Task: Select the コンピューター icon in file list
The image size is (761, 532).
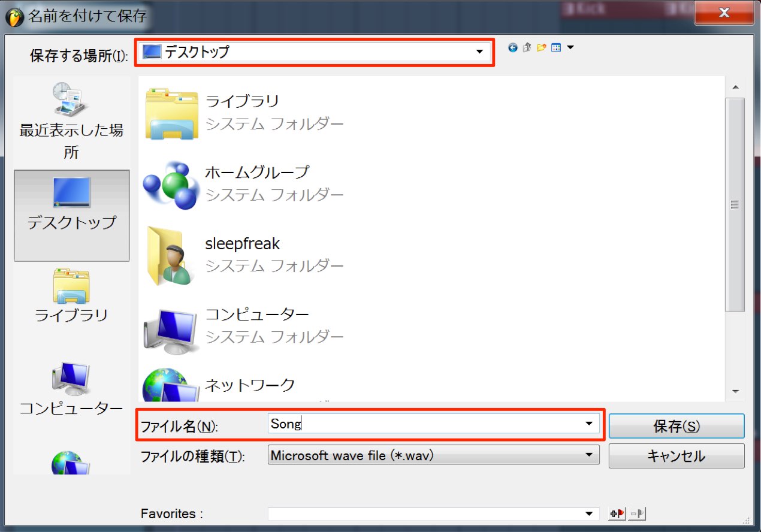Action: [x=171, y=331]
